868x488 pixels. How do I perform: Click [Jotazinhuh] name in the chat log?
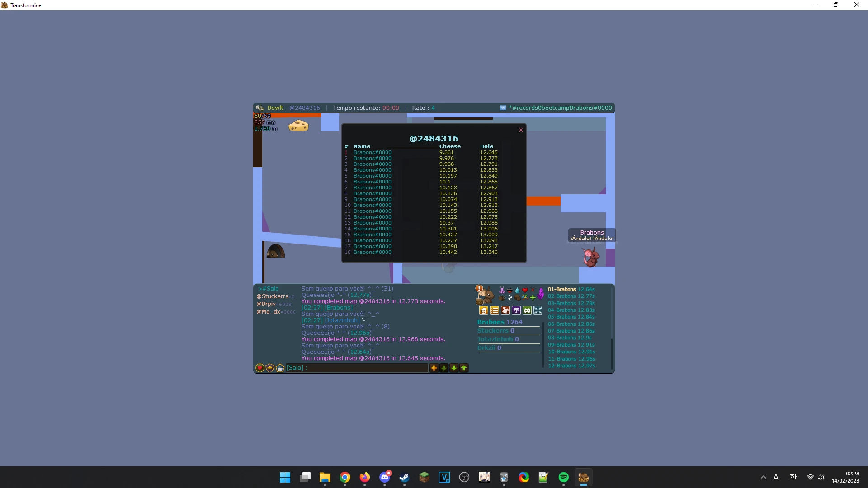tap(342, 320)
